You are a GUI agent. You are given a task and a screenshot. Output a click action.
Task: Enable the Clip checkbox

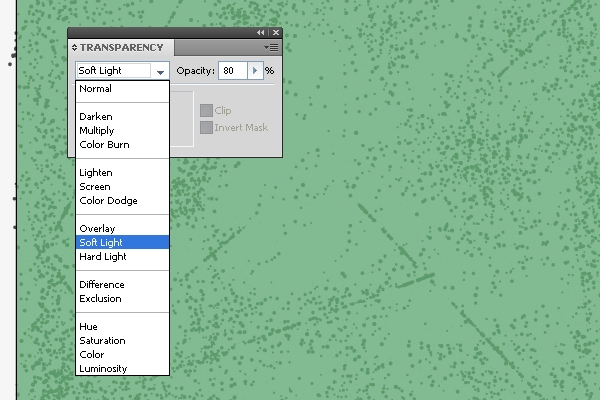[x=206, y=111]
